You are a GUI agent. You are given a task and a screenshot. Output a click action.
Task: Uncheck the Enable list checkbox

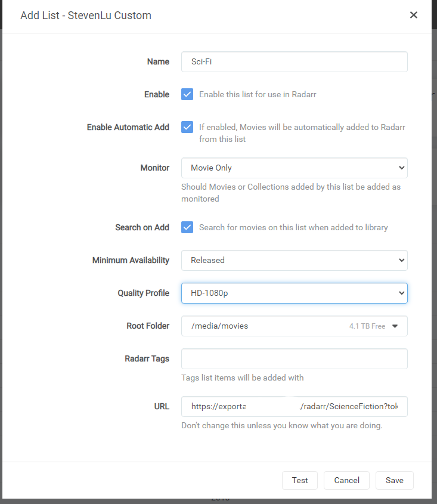(187, 94)
